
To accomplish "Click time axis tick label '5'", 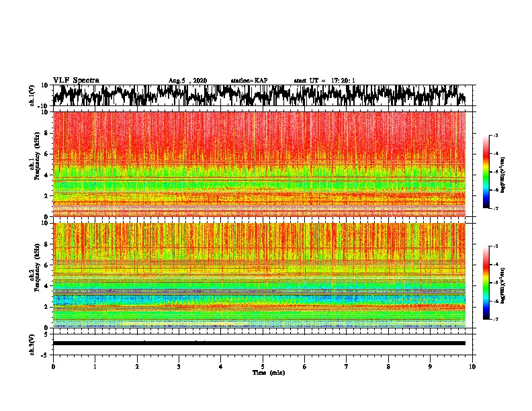I will point(263,367).
